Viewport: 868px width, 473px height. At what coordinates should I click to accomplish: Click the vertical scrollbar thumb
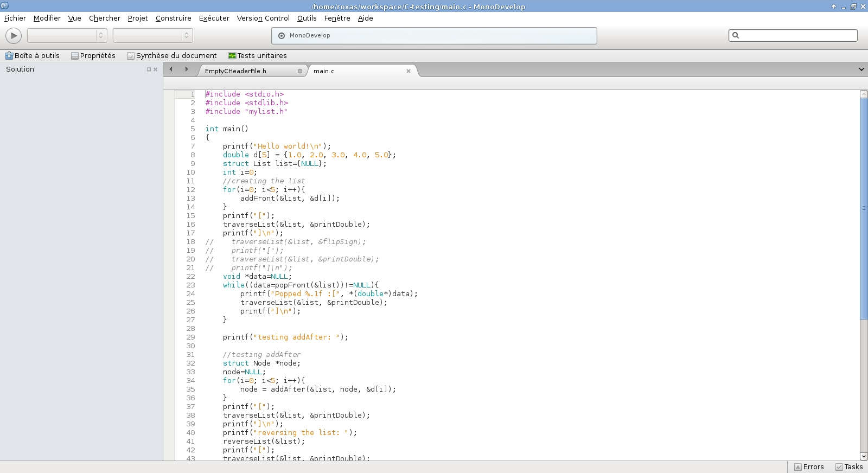click(x=864, y=209)
